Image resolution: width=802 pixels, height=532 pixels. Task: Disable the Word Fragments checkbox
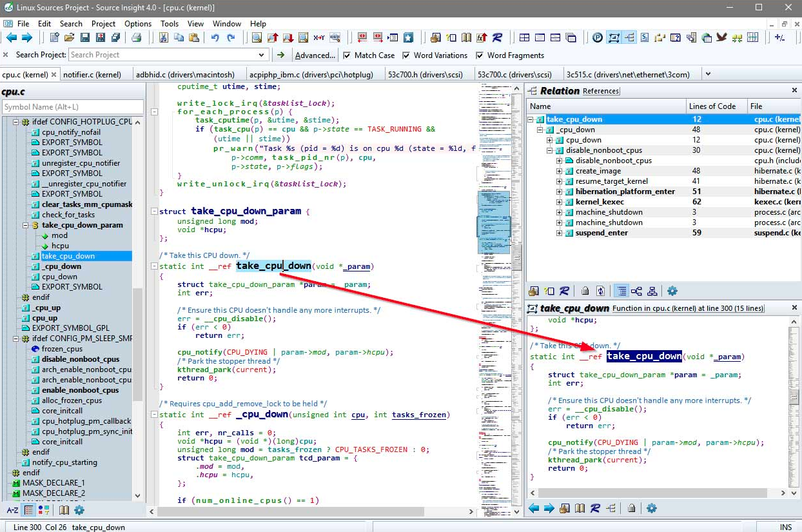[x=480, y=55]
